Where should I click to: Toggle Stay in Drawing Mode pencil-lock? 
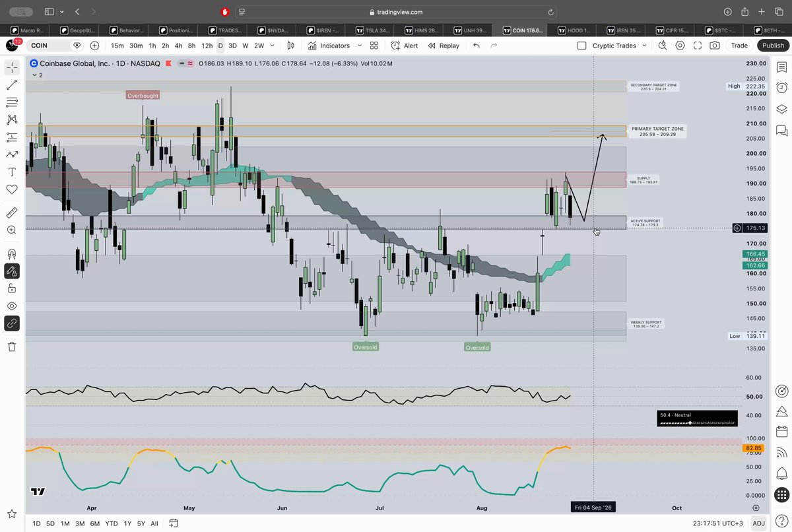(x=12, y=271)
